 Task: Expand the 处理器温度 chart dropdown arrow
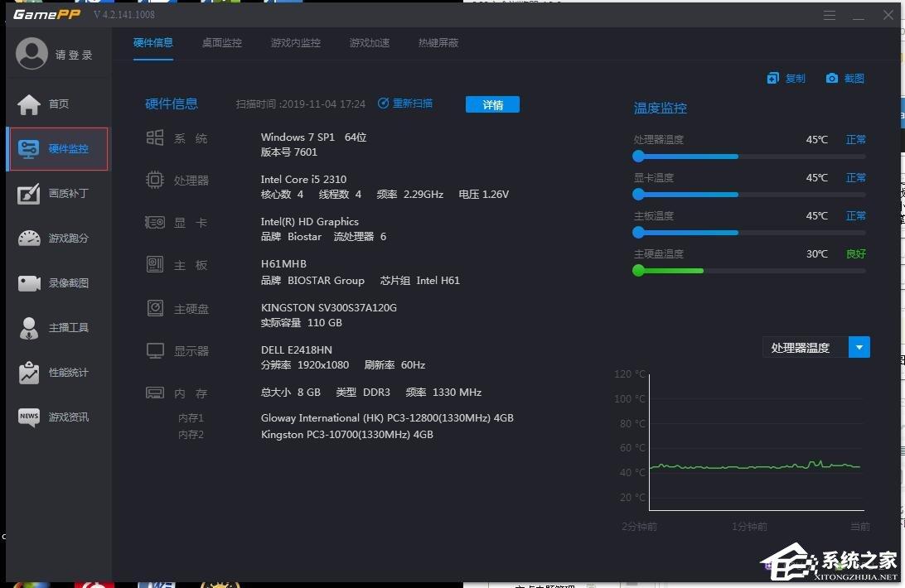(x=859, y=347)
